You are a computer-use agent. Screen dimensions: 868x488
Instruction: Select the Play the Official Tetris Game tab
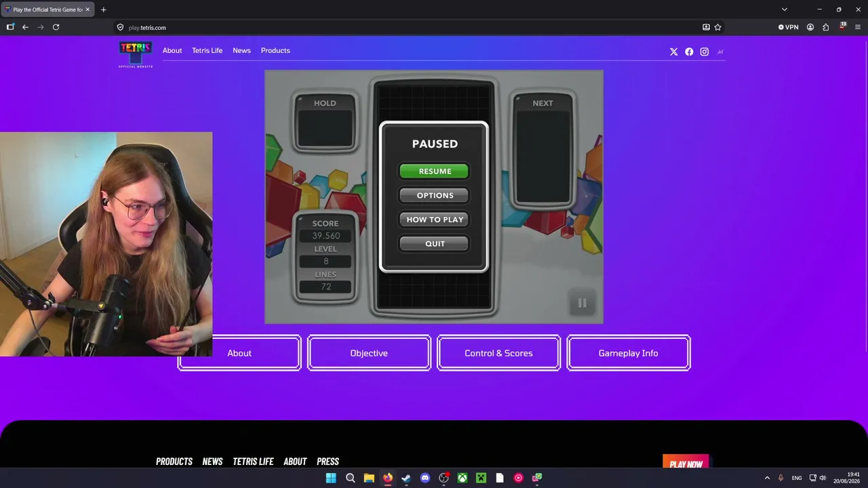[x=47, y=9]
